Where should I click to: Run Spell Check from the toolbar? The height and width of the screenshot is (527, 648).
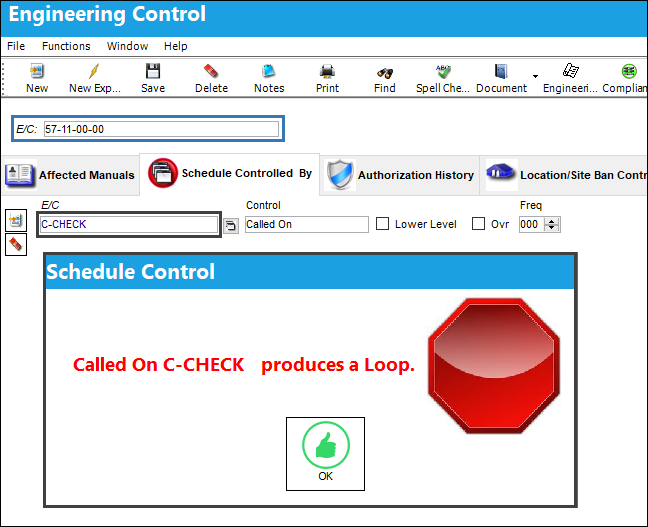point(443,78)
